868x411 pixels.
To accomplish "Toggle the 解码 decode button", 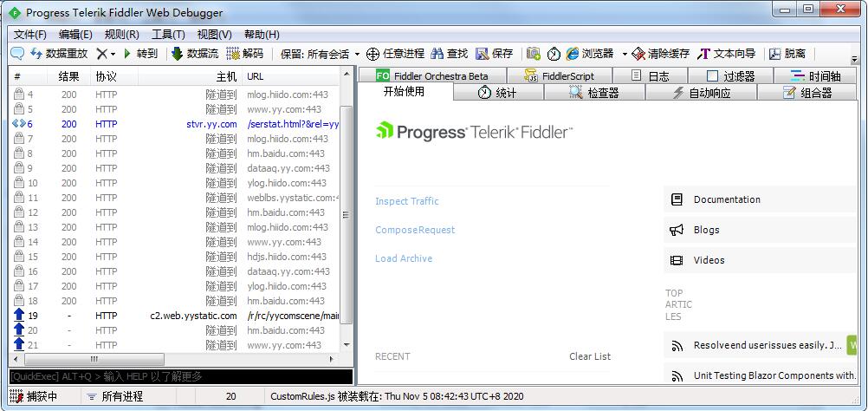I will [244, 54].
